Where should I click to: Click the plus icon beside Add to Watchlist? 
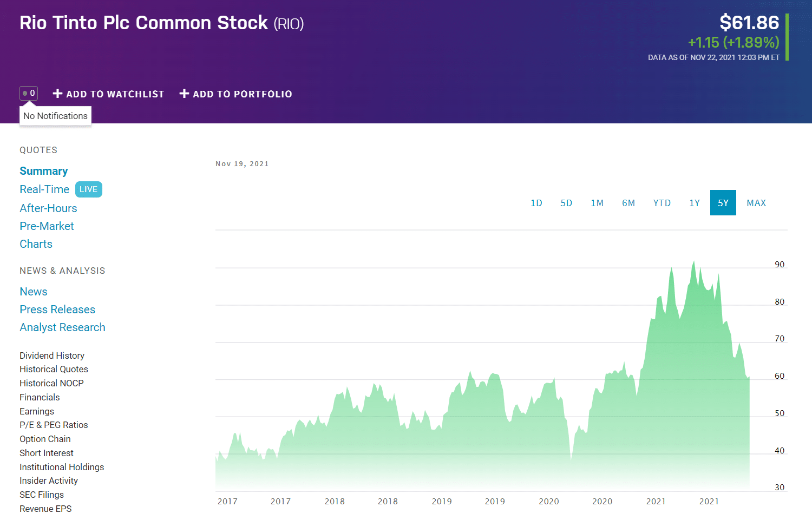pyautogui.click(x=57, y=94)
